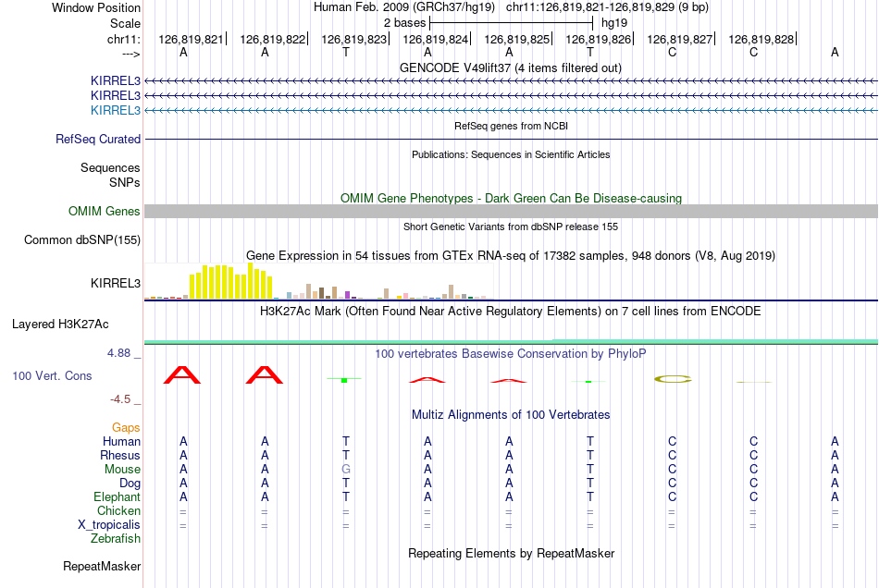Open 100 vertebrates Basewise Conservation by PhyloP title
879x588 pixels.
[511, 354]
